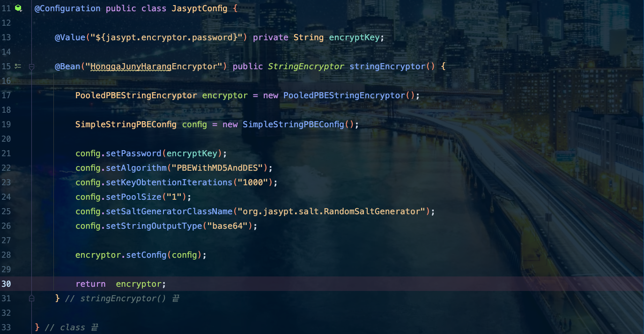Click the setConfig method call on line 28
This screenshot has width=644, height=334.
146,255
